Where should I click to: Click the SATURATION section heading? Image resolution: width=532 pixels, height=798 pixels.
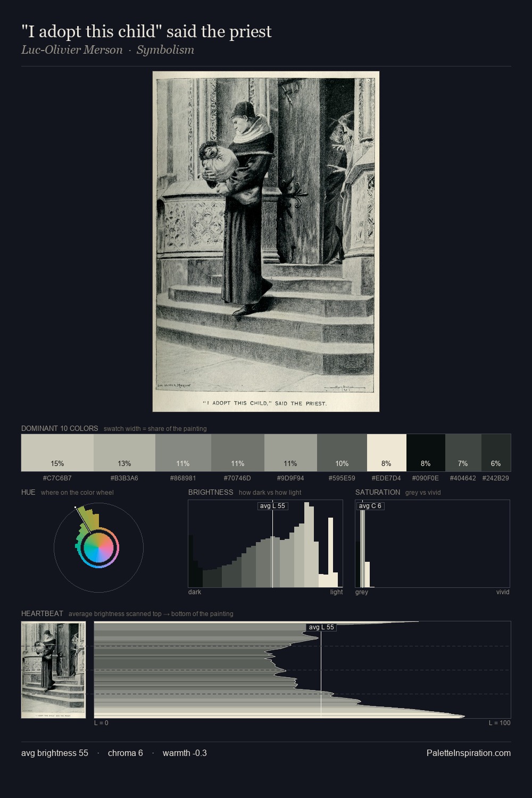point(378,492)
